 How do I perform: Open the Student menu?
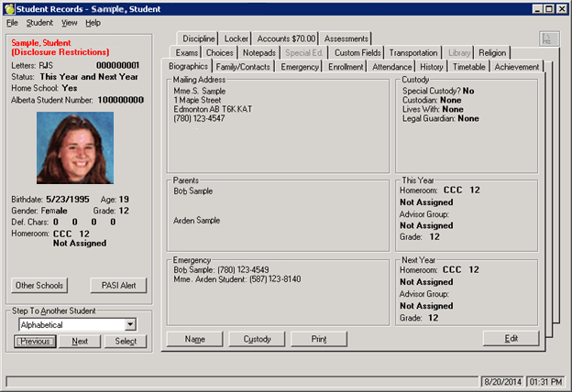tap(39, 22)
